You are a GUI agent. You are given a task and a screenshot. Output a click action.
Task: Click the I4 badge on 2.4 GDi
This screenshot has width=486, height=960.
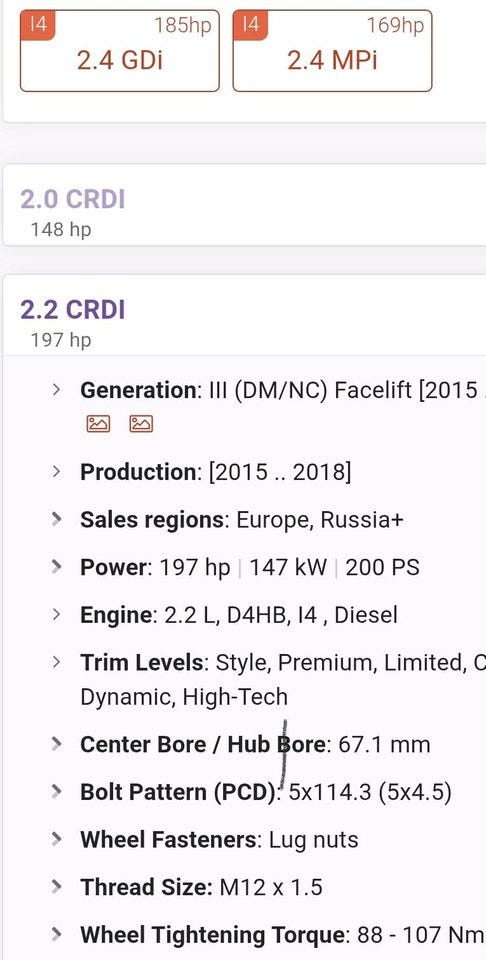coord(38,25)
